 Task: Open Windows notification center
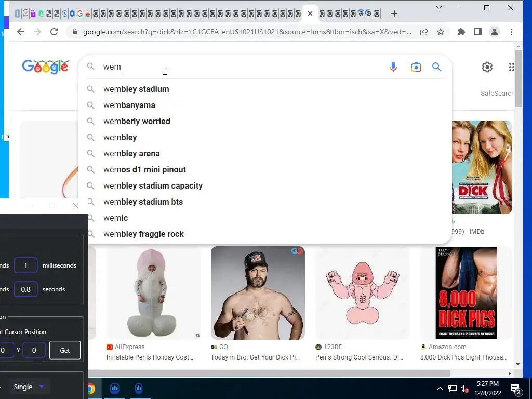click(516, 389)
